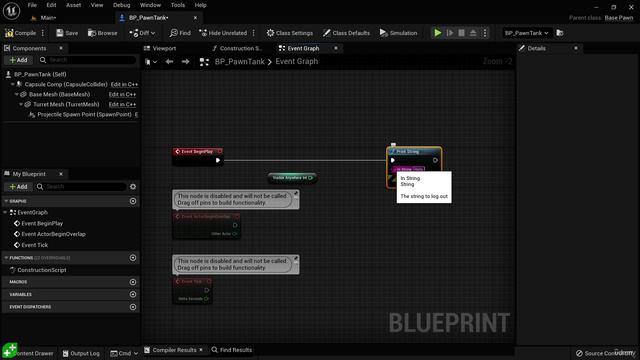
Task: Click My Blueprint search field
Action: coord(82,187)
